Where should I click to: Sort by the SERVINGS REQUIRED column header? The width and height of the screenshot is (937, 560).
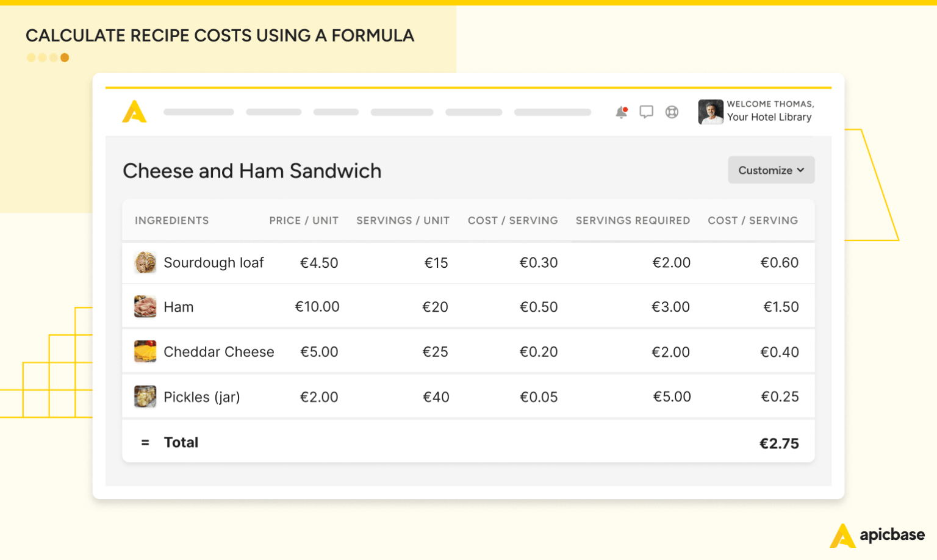coord(632,220)
